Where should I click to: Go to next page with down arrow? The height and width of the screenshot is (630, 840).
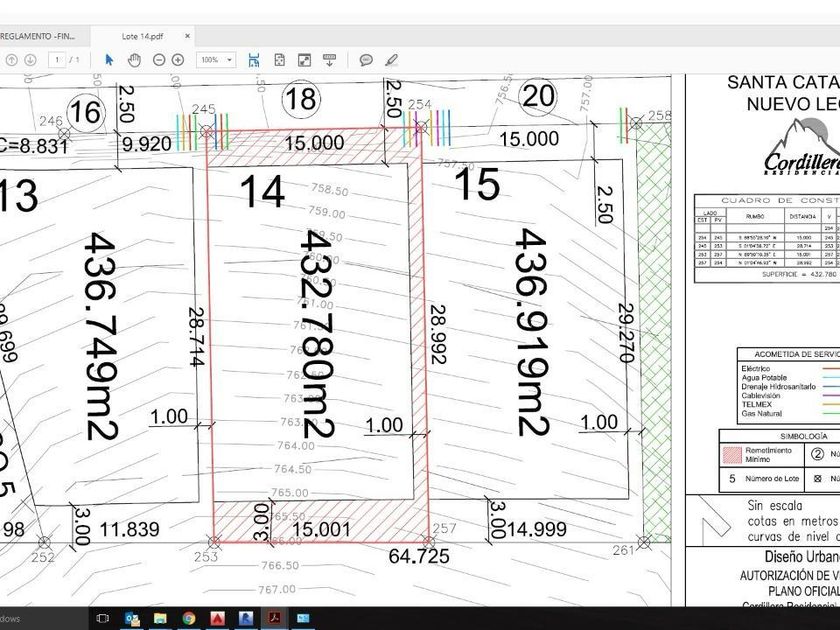point(30,60)
